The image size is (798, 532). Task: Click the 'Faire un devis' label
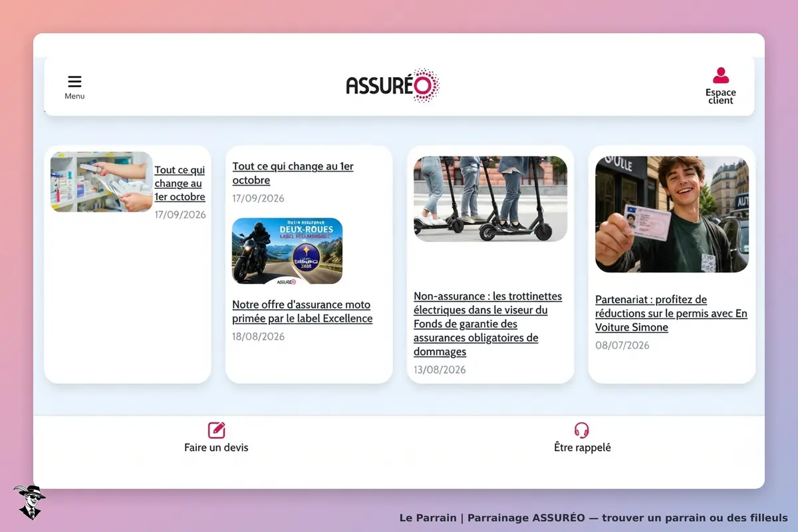(216, 448)
